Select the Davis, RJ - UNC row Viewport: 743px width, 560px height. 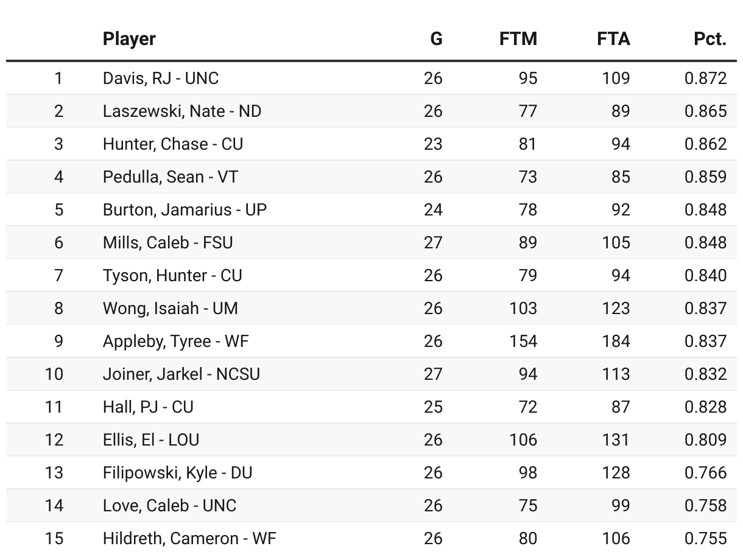click(x=371, y=78)
